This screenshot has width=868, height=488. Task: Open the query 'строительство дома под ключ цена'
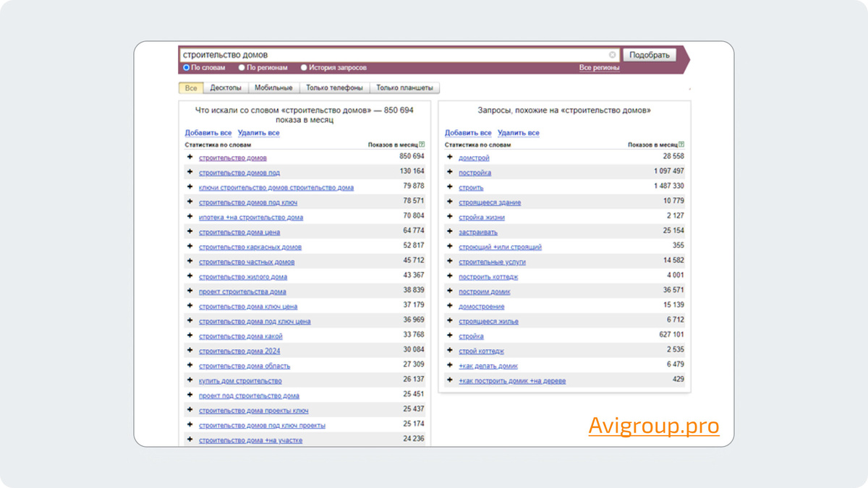(255, 321)
